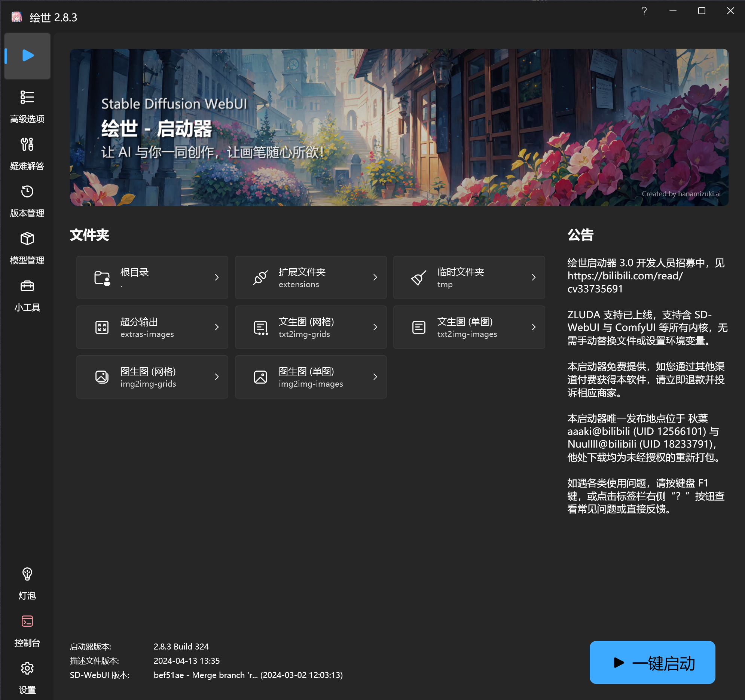Expand the txt2img-images chevron arrow
The height and width of the screenshot is (700, 745).
click(x=534, y=327)
